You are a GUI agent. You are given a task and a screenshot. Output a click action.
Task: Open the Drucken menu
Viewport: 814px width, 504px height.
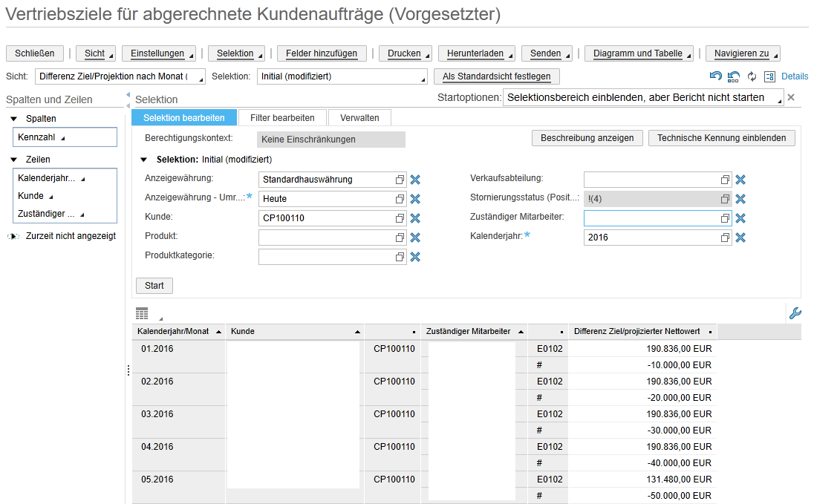(406, 53)
